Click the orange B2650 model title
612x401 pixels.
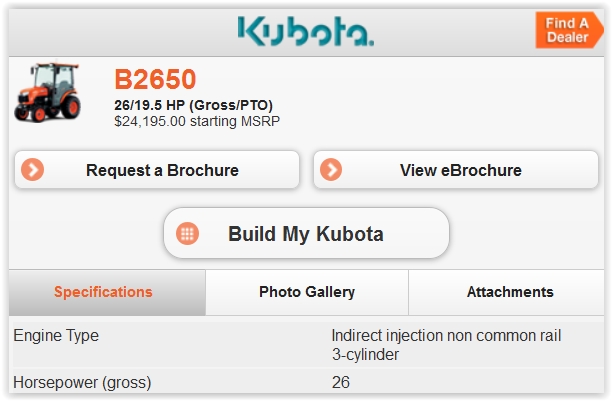pos(155,80)
